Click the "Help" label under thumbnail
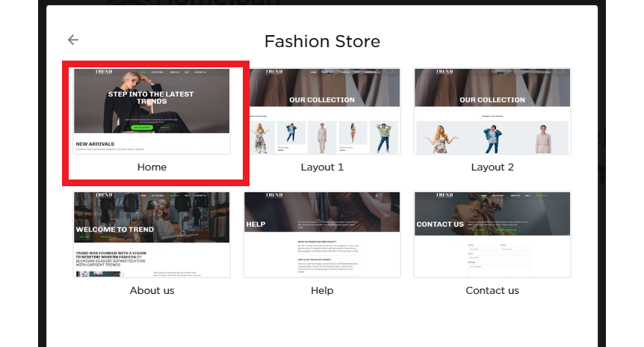The image size is (644, 347). [x=322, y=291]
